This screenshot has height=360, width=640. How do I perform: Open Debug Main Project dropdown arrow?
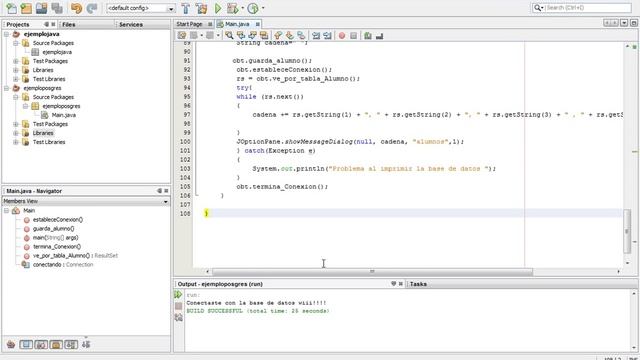pyautogui.click(x=242, y=8)
